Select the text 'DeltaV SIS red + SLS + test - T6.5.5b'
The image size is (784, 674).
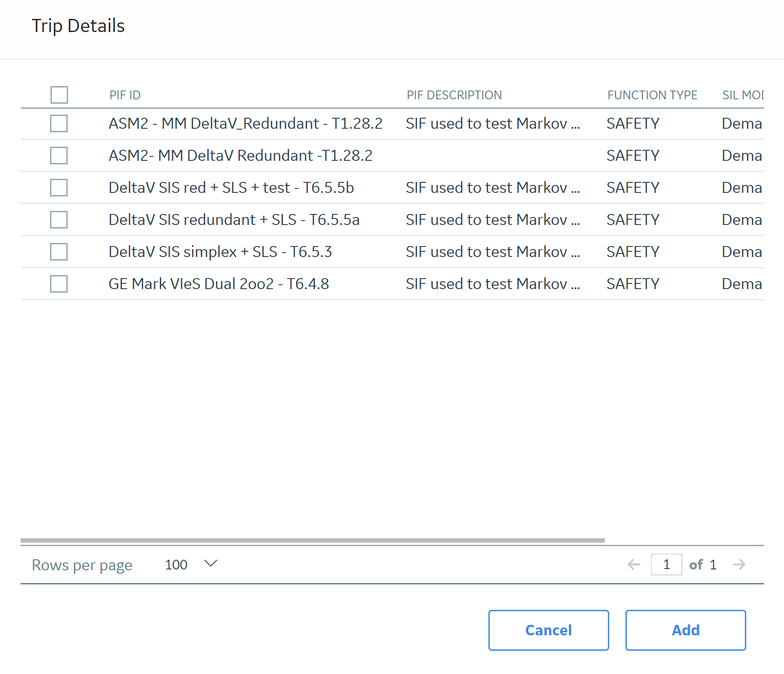231,188
